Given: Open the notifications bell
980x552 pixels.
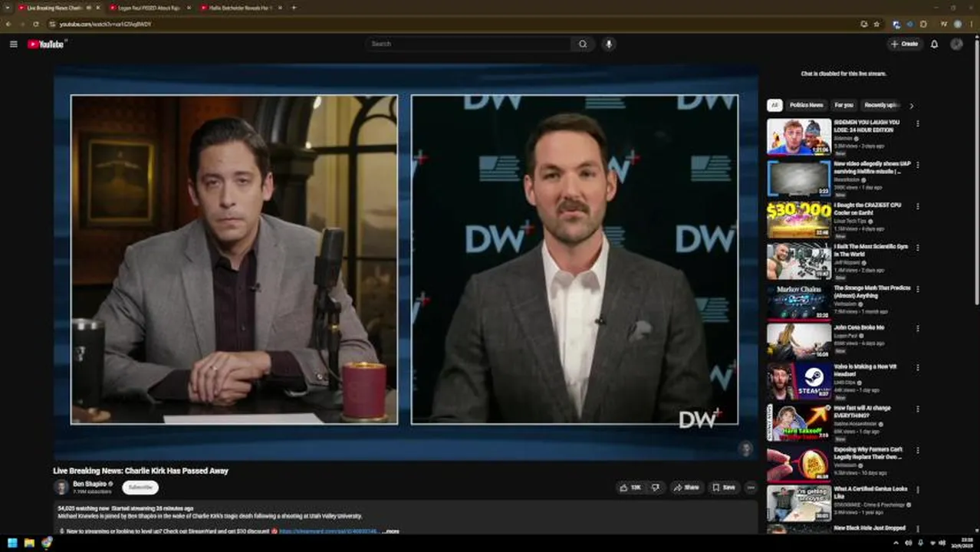Looking at the screenshot, I should point(934,44).
